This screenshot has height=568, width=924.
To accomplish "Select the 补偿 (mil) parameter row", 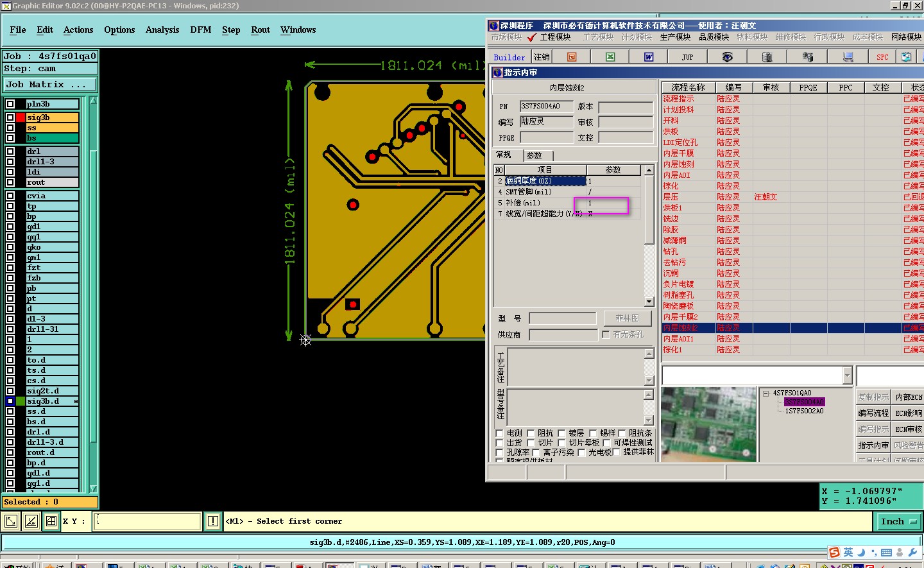I will 567,203.
